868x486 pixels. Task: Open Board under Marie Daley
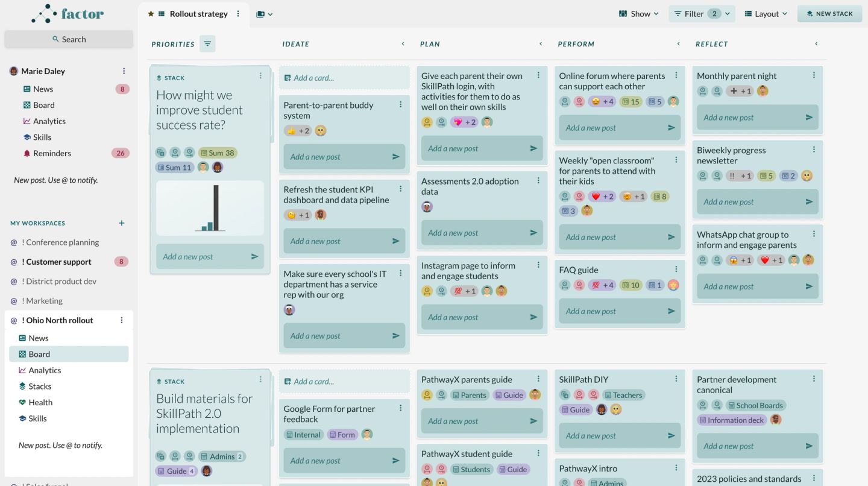click(44, 105)
